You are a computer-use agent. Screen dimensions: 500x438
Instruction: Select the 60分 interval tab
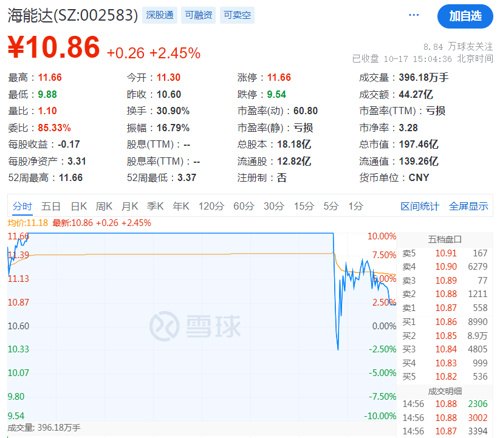point(244,206)
